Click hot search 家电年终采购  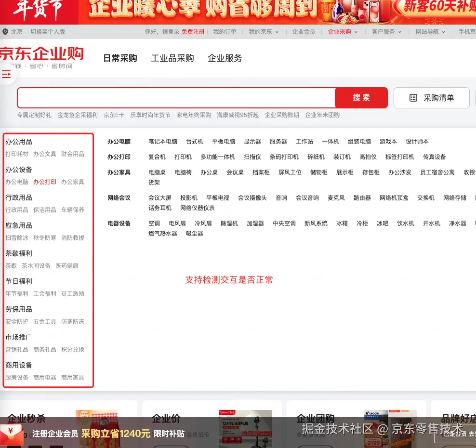tap(194, 115)
